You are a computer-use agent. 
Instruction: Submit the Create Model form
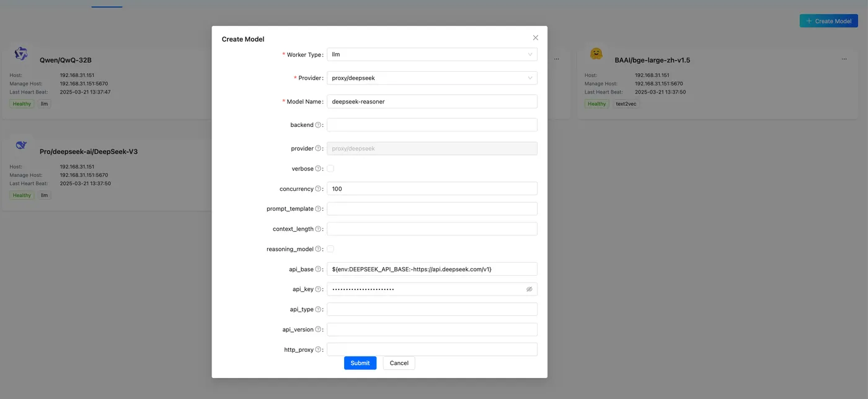[x=360, y=363]
